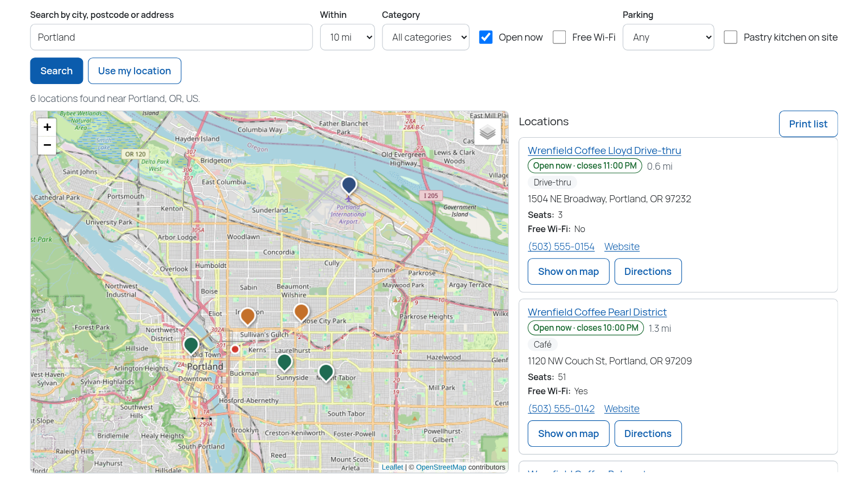Select the green marker near Old Town
Screen dimensions: 868x488
(x=191, y=346)
